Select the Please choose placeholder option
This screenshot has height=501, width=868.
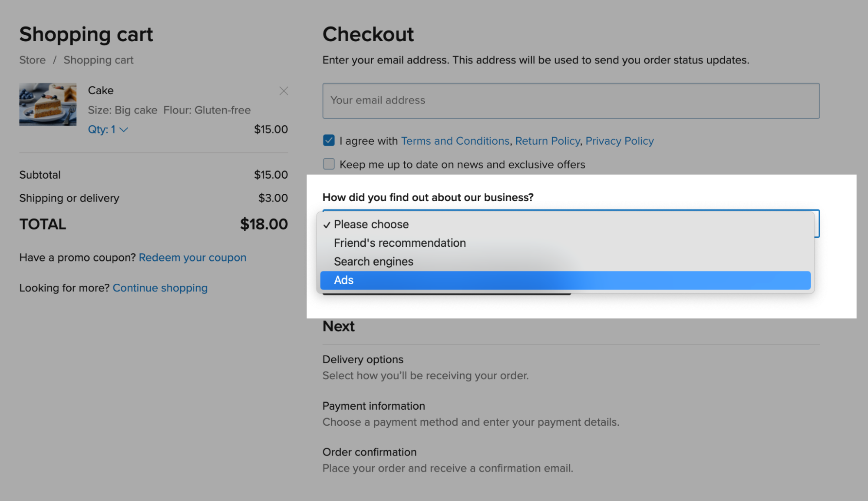pos(371,224)
